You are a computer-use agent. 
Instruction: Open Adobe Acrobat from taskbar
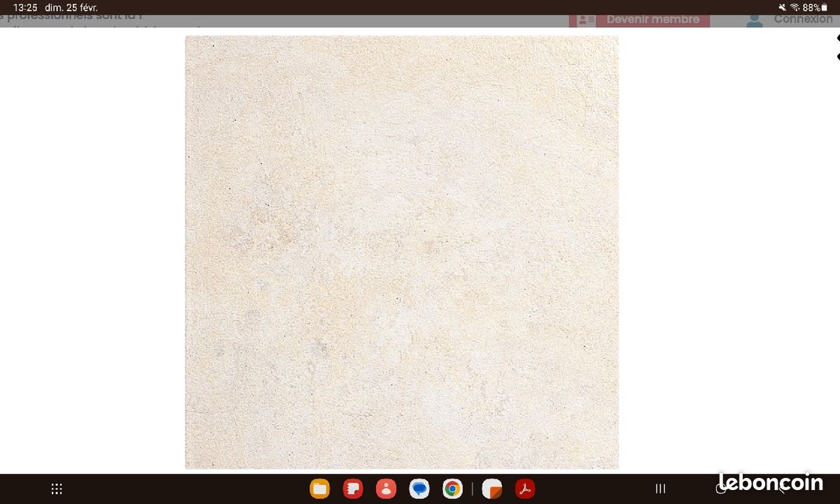pyautogui.click(x=525, y=489)
